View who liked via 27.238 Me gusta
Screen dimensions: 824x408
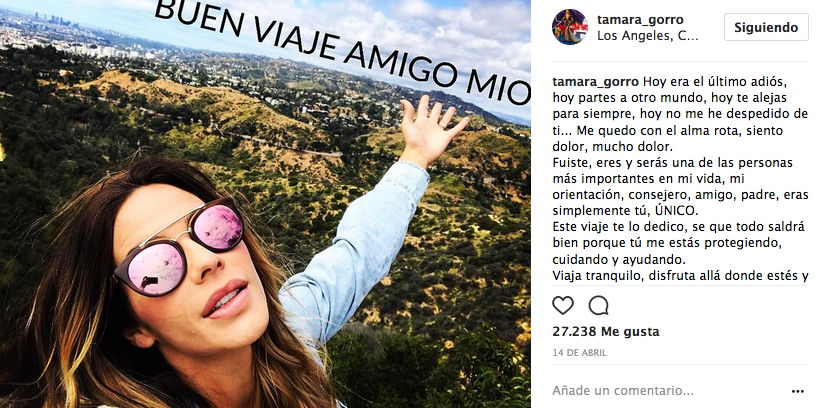tap(605, 332)
